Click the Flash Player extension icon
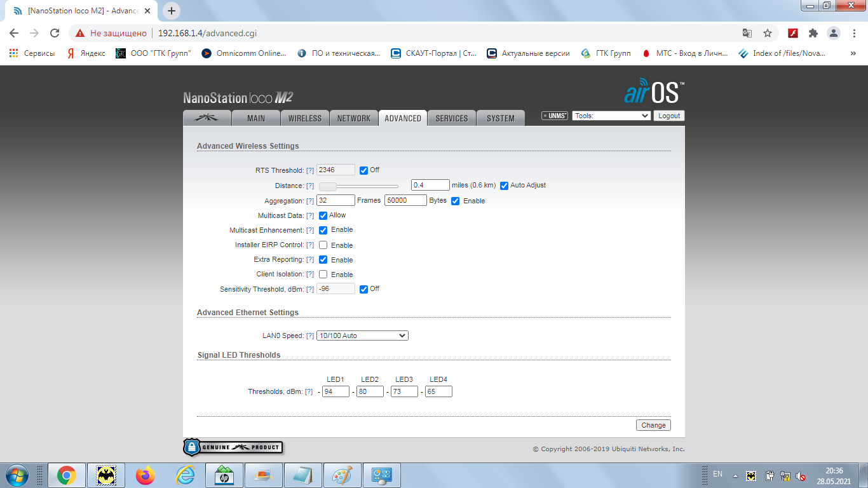Viewport: 868px width, 488px height. pyautogui.click(x=793, y=33)
